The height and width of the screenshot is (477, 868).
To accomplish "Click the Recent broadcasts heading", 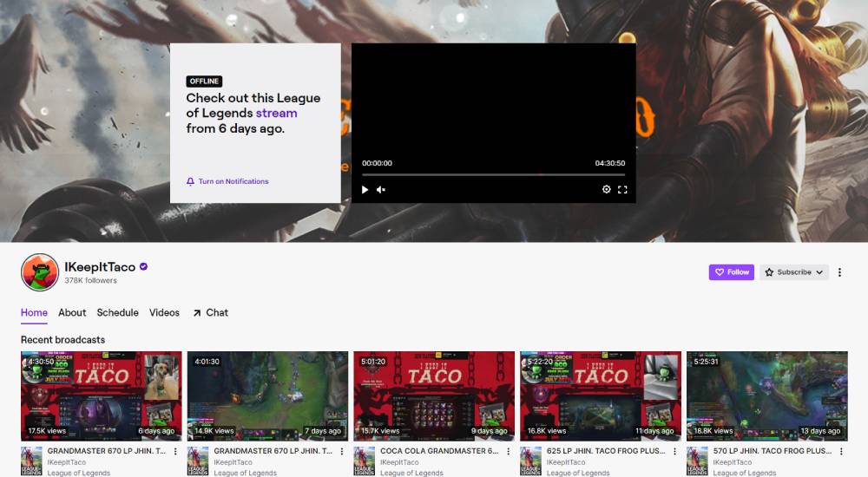I will (x=63, y=340).
